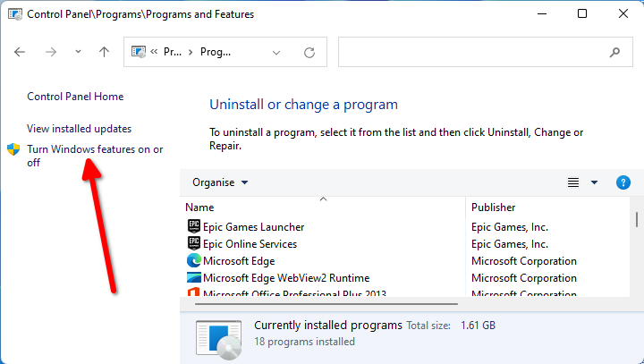Open the Organise dropdown menu
Screen dimensions: 644x364
pyautogui.click(x=220, y=182)
